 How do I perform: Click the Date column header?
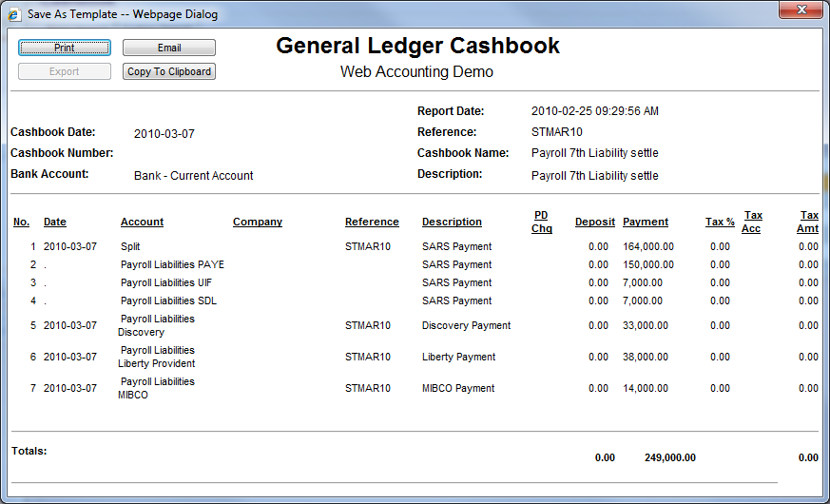click(55, 222)
